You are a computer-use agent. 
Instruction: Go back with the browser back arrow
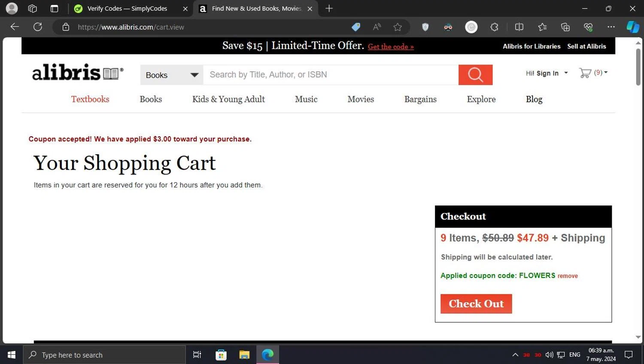click(x=15, y=27)
